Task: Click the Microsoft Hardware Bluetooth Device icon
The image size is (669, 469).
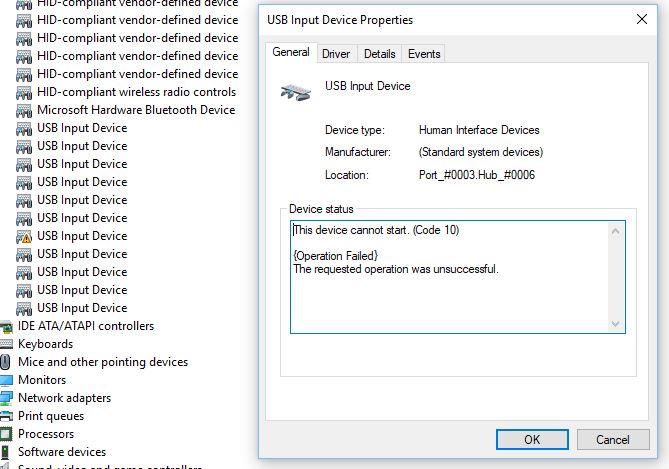Action: 24,111
